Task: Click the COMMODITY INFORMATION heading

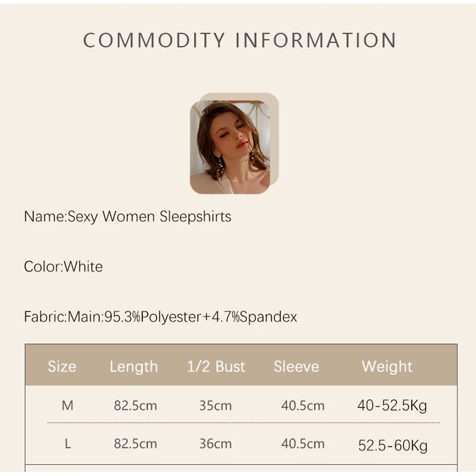Action: coord(239,40)
